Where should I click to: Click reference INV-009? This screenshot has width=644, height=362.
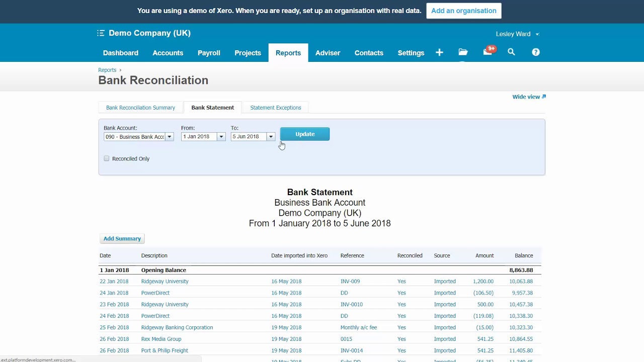[x=350, y=282]
